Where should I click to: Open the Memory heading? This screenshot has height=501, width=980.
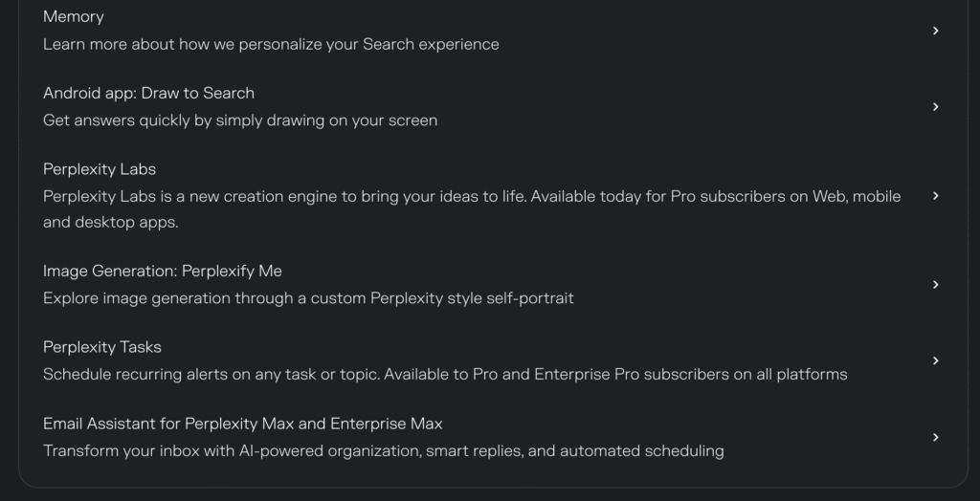point(74,16)
